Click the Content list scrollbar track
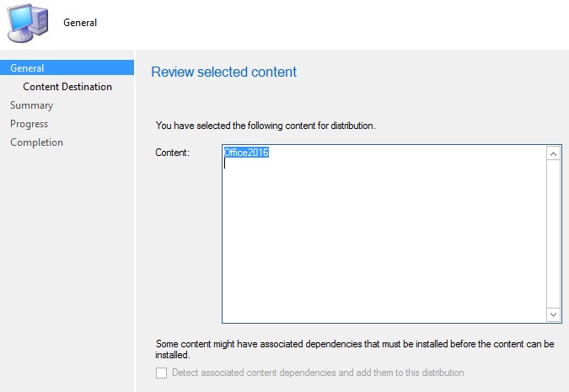 pyautogui.click(x=554, y=236)
